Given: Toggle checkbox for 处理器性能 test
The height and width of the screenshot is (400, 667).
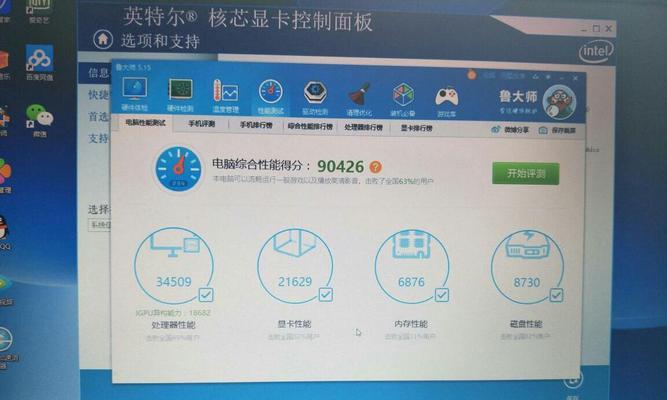Looking at the screenshot, I should (x=206, y=294).
